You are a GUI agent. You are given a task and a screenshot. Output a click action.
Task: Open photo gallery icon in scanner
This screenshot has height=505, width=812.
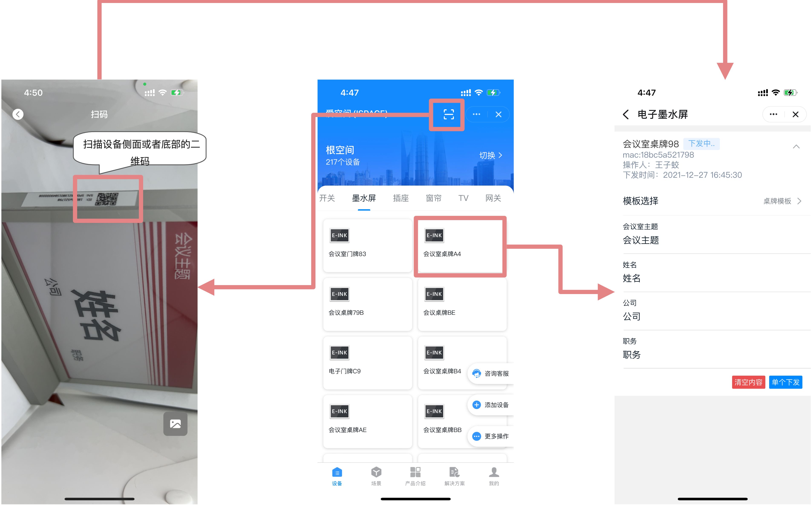(175, 424)
